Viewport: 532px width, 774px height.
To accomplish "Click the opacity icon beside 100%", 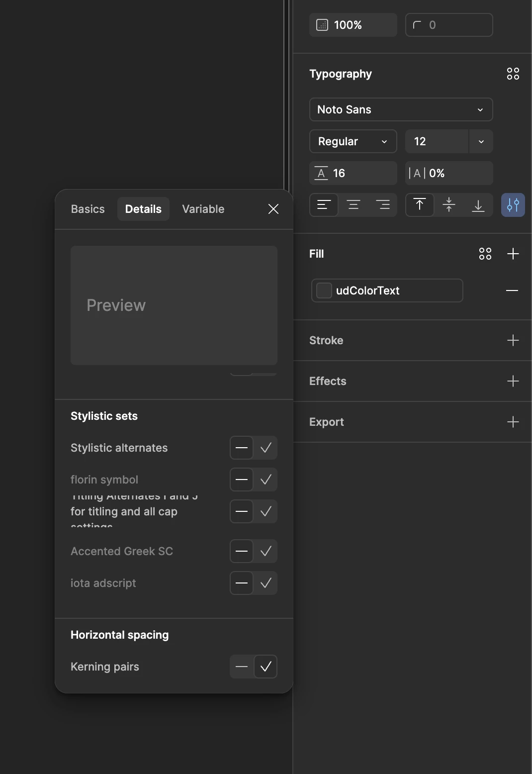I will (322, 25).
